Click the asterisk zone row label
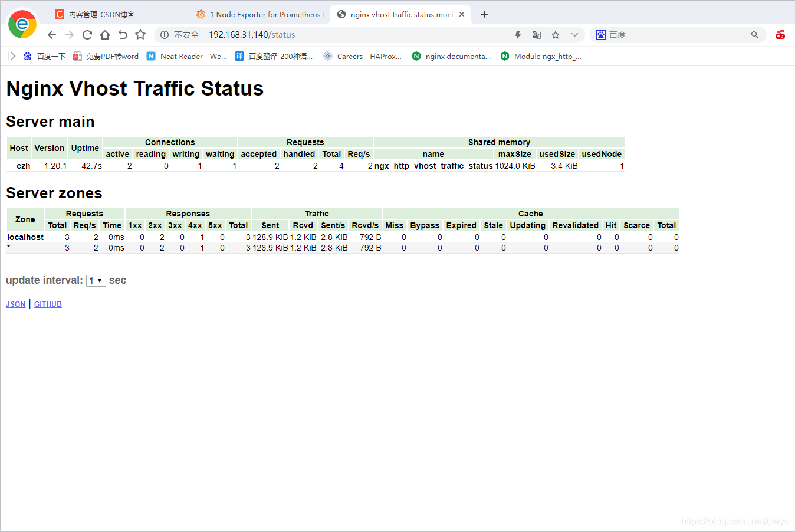The width and height of the screenshot is (795, 532). click(9, 248)
